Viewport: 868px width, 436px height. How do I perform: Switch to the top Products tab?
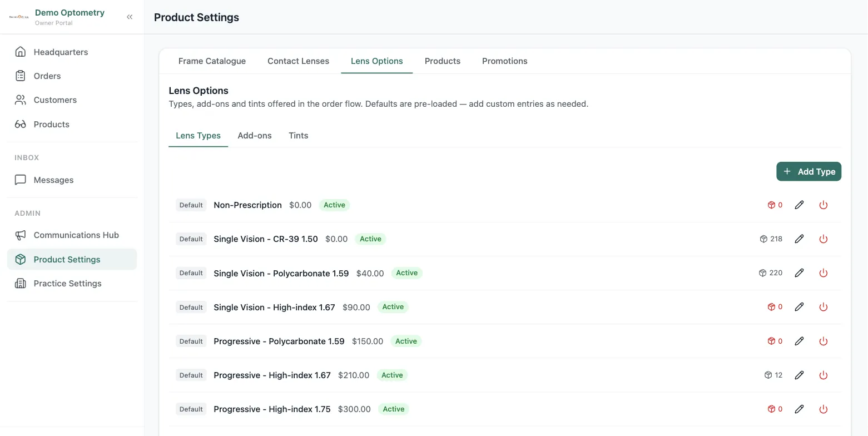(443, 61)
